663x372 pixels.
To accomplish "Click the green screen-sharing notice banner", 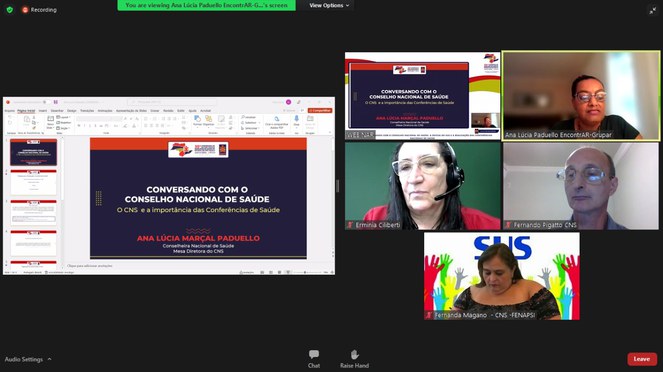I will pyautogui.click(x=206, y=5).
